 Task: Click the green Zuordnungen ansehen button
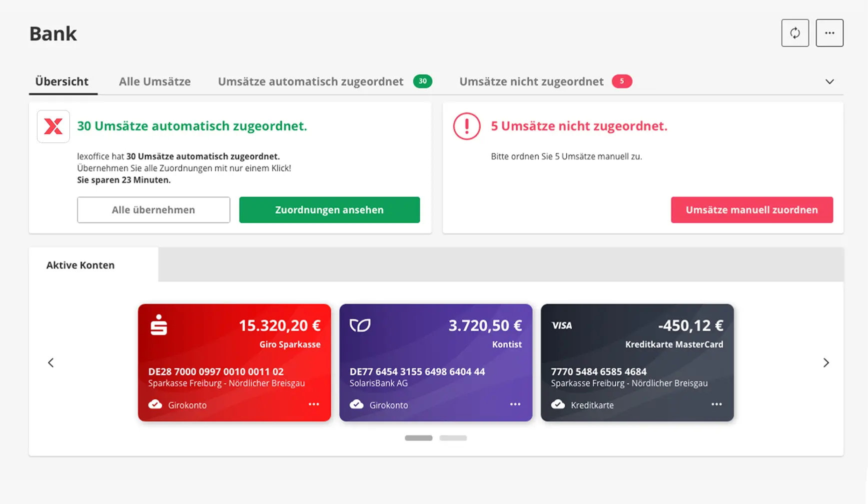tap(329, 210)
